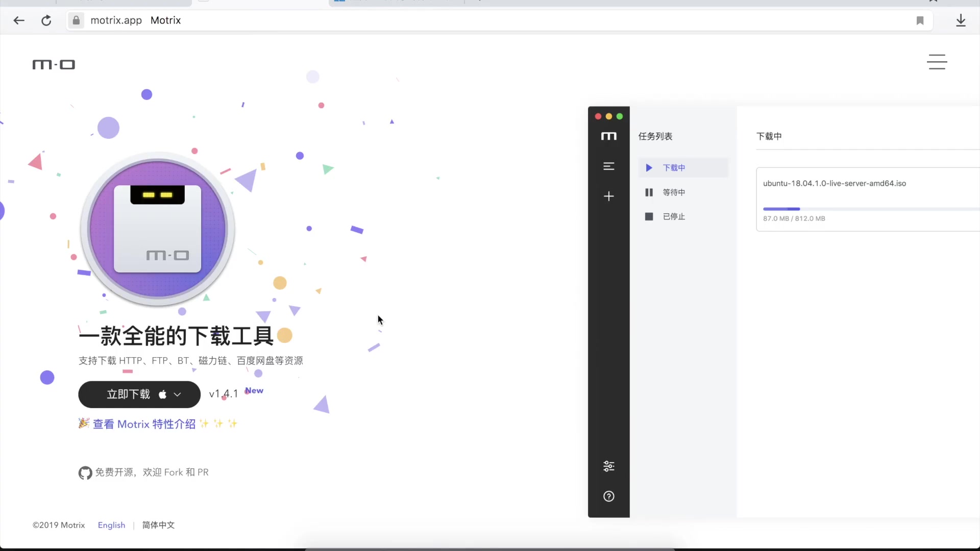This screenshot has width=980, height=551.
Task: Click the Motrix m-o logo in header
Action: click(54, 65)
